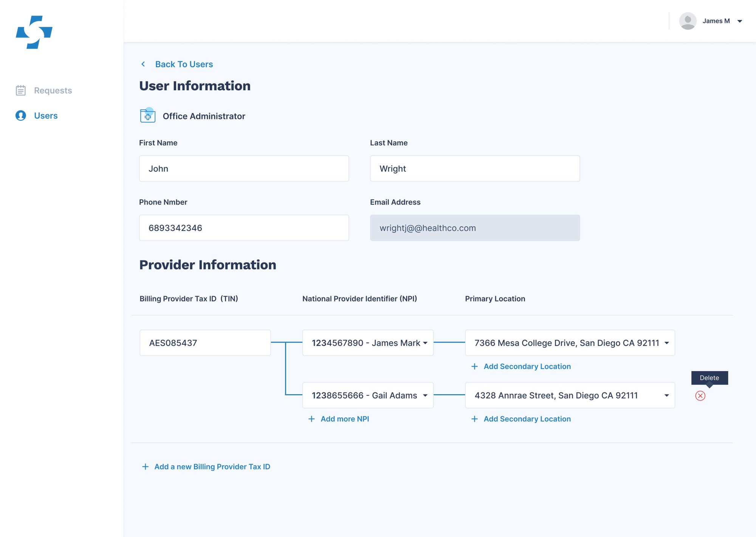Screen dimensions: 756x537
Task: Click the James M user name
Action: (x=716, y=21)
